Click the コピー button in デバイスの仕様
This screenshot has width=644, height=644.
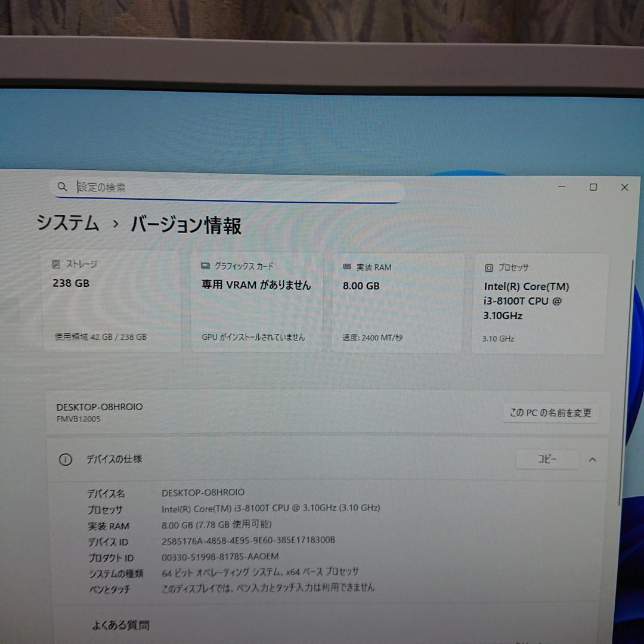[x=546, y=460]
